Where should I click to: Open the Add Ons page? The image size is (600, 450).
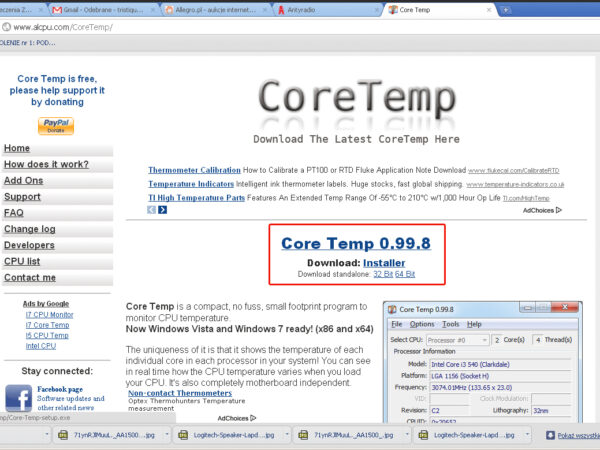pyautogui.click(x=24, y=180)
